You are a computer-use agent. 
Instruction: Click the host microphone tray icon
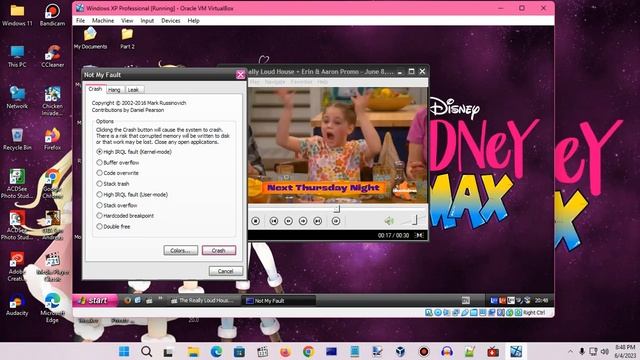coord(582,351)
